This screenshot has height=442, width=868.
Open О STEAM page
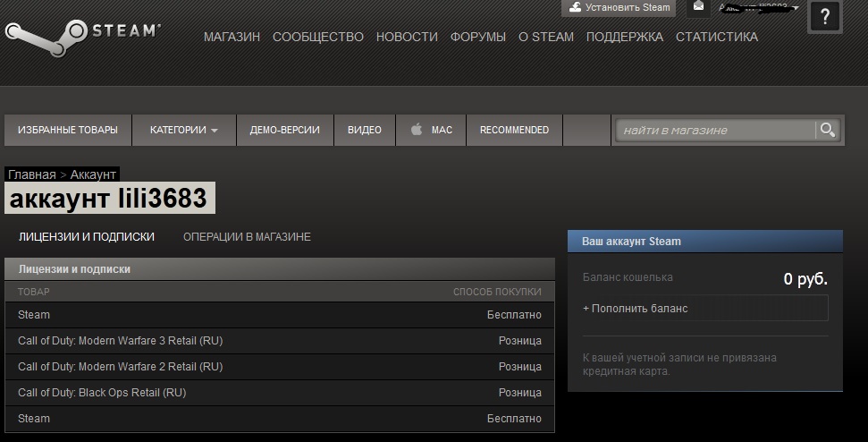click(x=546, y=37)
